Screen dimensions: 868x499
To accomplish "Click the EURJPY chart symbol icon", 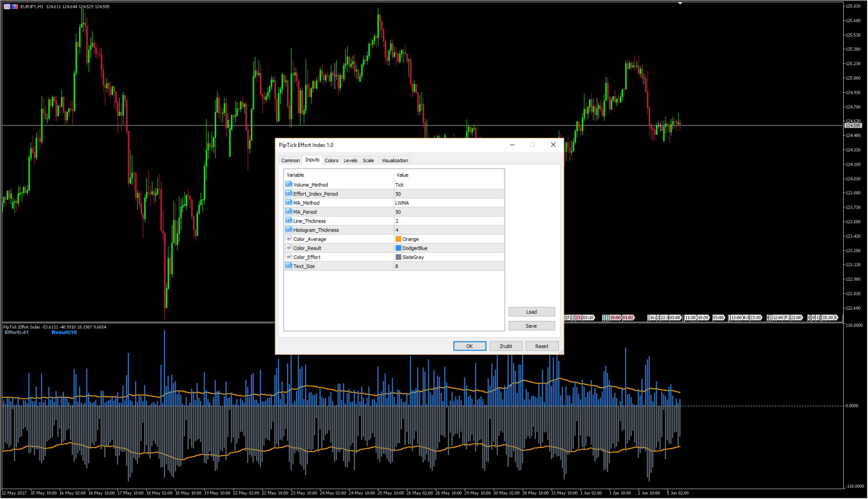I will (7, 7).
